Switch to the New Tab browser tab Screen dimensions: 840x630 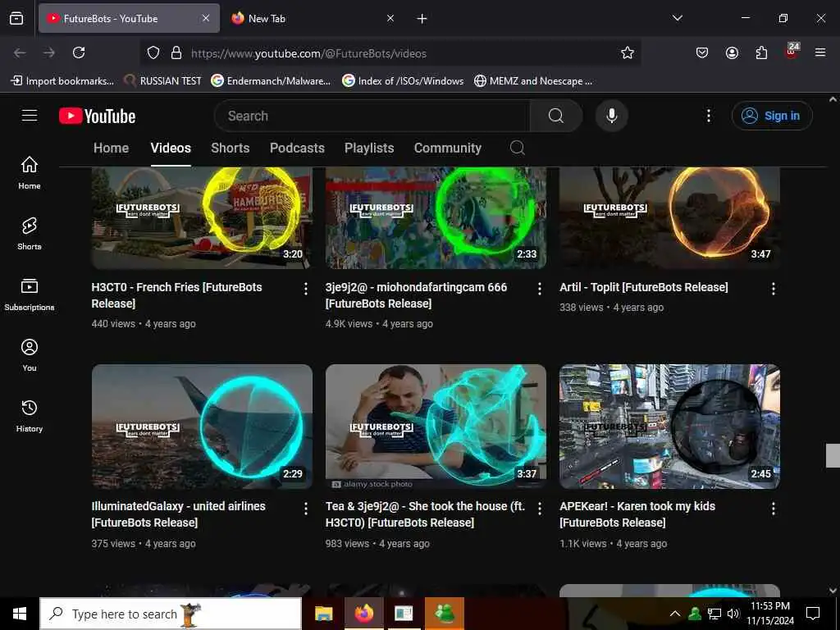tap(313, 18)
